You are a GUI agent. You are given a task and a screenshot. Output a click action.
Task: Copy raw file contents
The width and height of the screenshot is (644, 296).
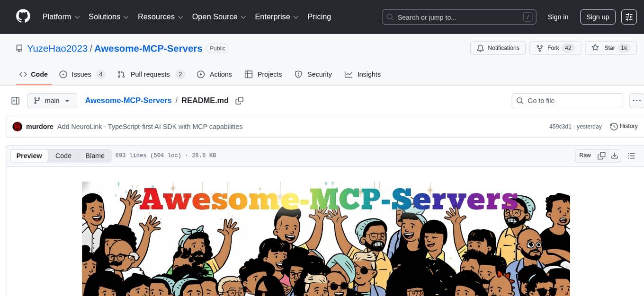pos(601,155)
